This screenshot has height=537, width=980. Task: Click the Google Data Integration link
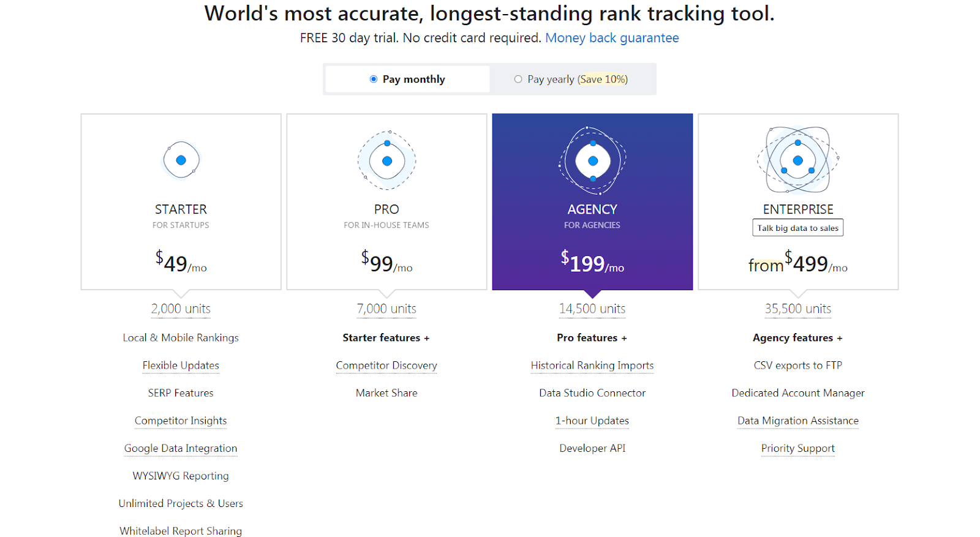tap(181, 448)
